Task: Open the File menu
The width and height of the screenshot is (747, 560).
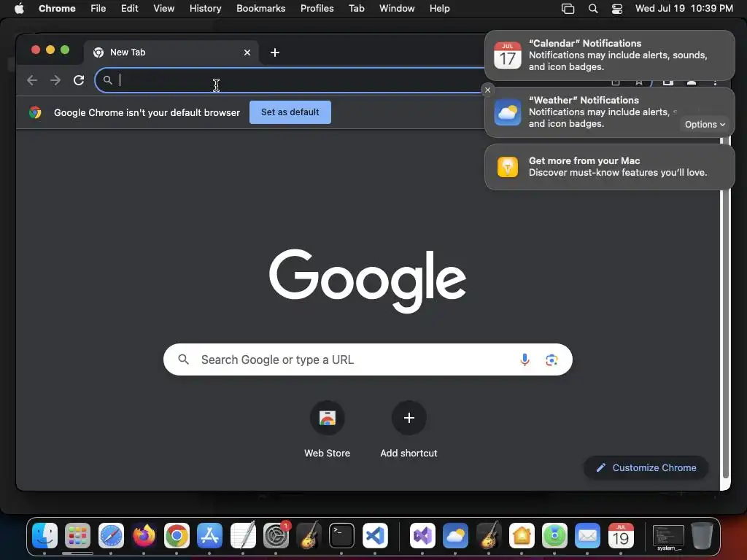Action: click(98, 9)
